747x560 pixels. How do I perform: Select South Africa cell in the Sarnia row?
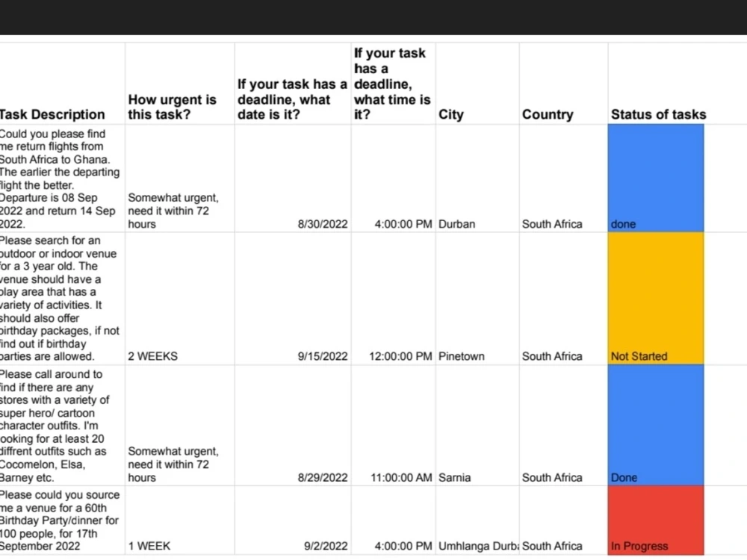click(563, 426)
